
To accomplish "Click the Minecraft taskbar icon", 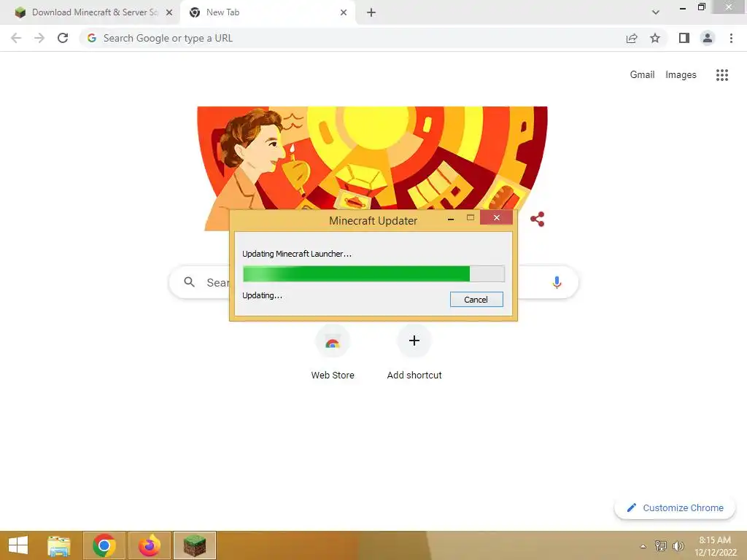I will pos(195,545).
